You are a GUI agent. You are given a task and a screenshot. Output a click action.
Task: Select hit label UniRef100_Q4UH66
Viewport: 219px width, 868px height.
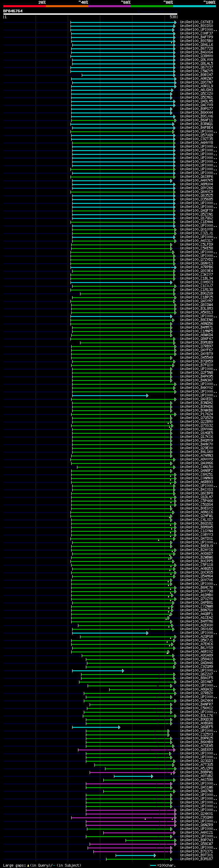[x=196, y=463]
